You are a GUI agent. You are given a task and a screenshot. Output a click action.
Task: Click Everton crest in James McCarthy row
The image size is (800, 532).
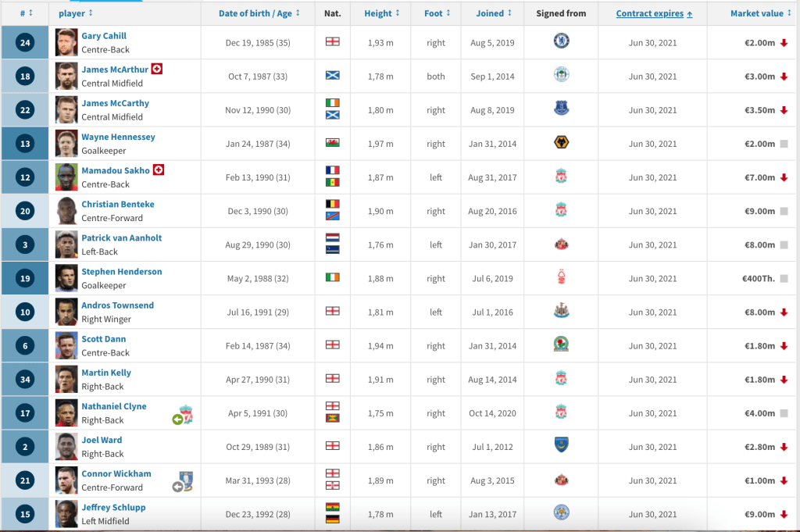[x=560, y=110]
